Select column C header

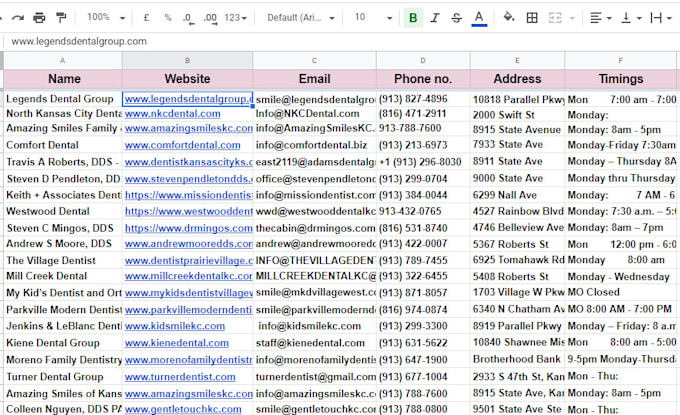click(314, 61)
